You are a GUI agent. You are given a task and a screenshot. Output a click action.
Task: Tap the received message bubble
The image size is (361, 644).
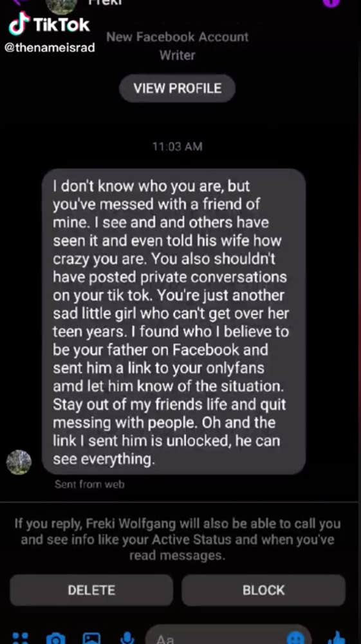click(174, 321)
